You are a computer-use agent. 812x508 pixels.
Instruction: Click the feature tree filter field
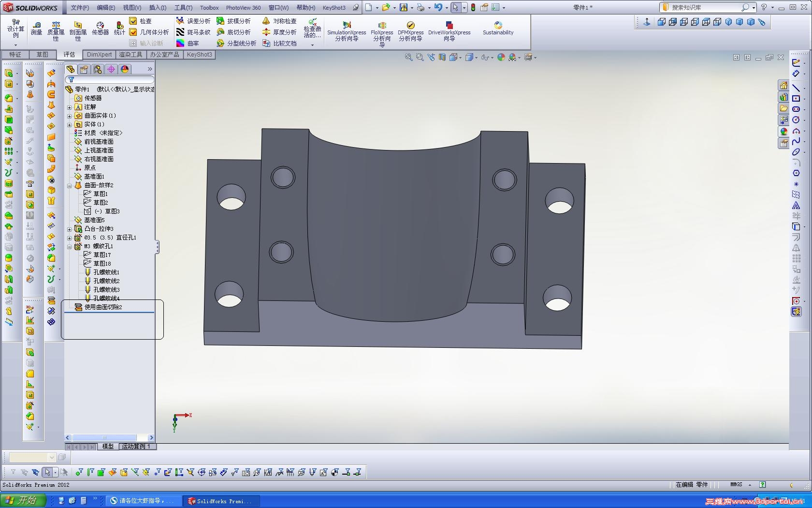click(x=110, y=79)
